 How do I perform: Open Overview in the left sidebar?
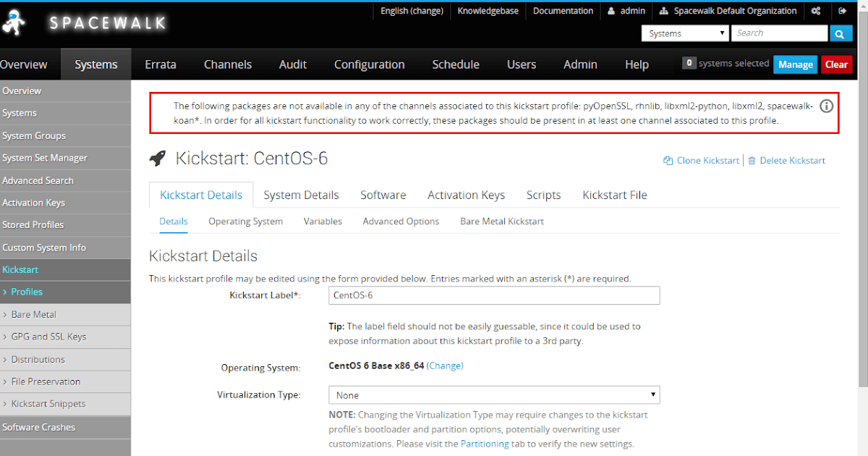65,90
